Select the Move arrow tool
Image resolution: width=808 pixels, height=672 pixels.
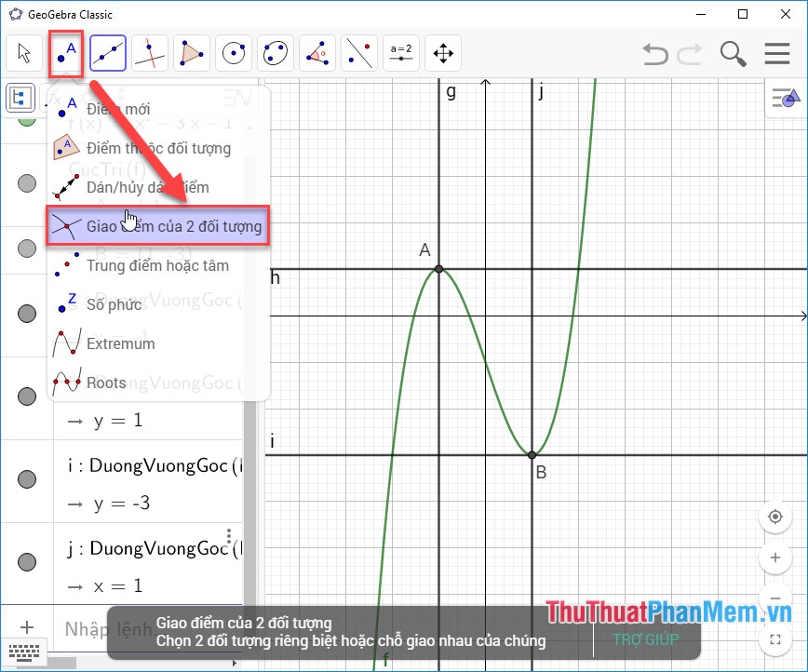click(23, 53)
